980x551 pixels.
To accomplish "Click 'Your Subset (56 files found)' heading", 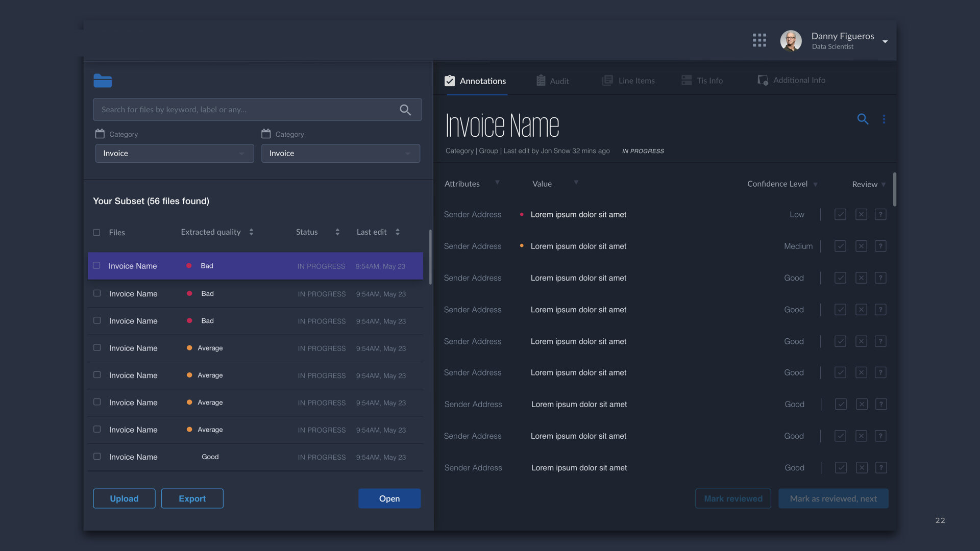I will pyautogui.click(x=151, y=201).
